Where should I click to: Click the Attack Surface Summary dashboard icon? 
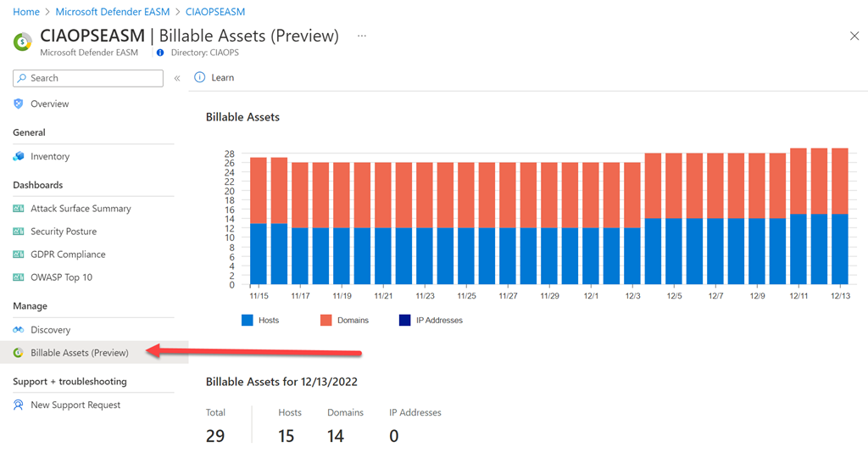tap(19, 209)
